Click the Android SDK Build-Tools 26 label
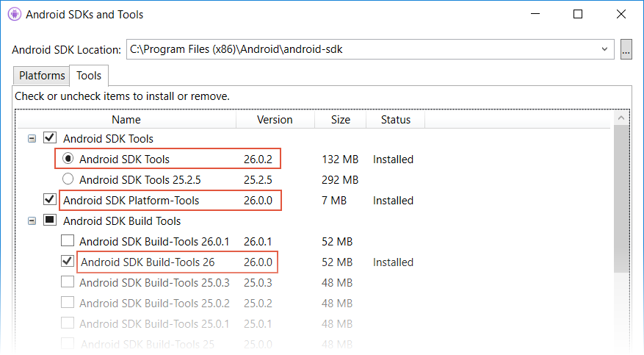 148,262
